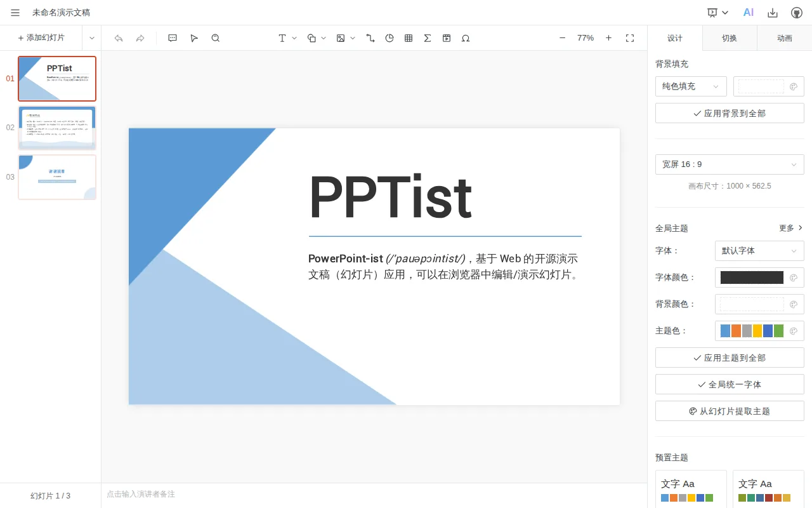This screenshot has width=812, height=508.
Task: Open the selection pane cursor icon
Action: pyautogui.click(x=194, y=38)
